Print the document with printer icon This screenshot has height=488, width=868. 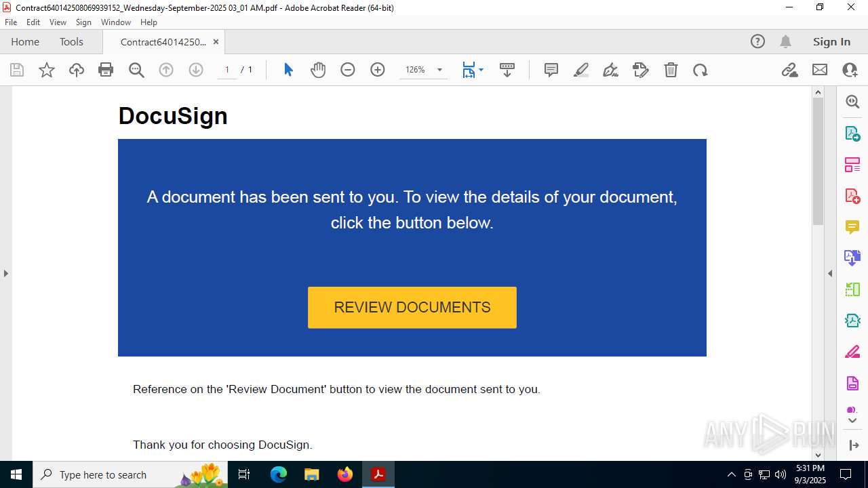[x=106, y=70]
